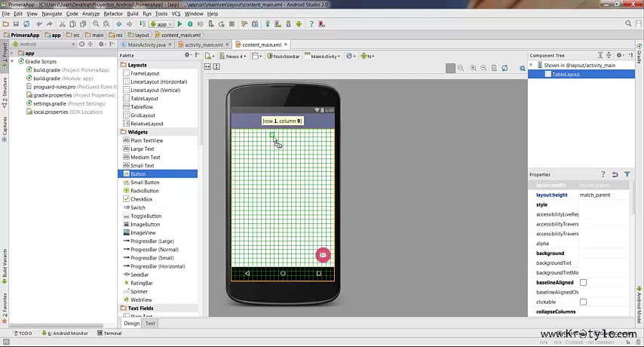The image size is (644, 347).
Task: Switch to activity_main.xml tab
Action: pos(204,45)
